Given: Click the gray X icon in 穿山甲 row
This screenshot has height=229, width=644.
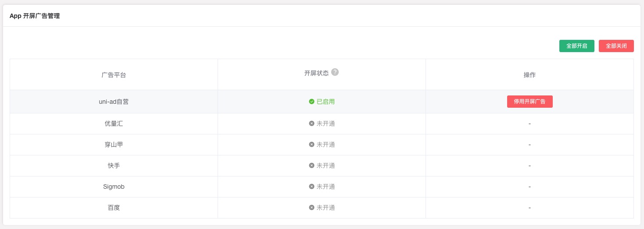Looking at the screenshot, I should (x=311, y=144).
